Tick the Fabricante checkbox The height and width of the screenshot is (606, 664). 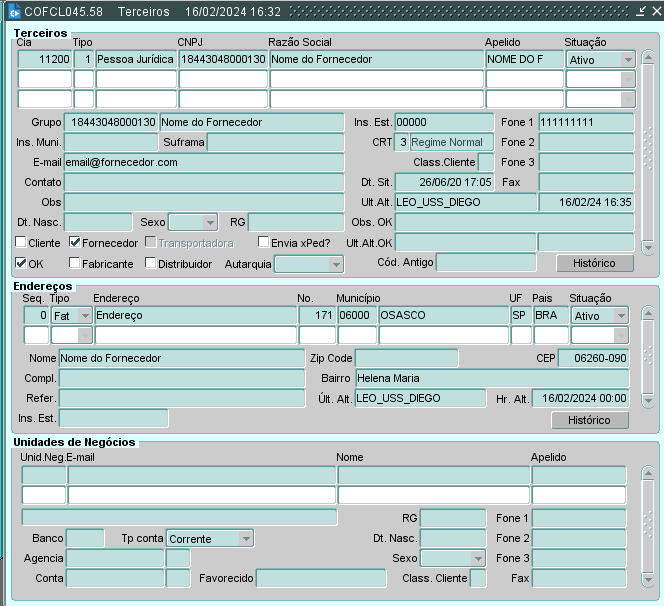(75, 264)
